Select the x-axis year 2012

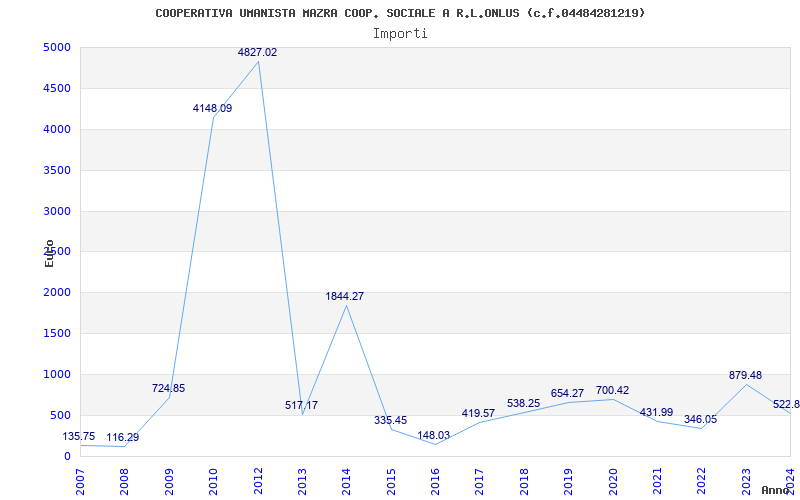pos(258,481)
